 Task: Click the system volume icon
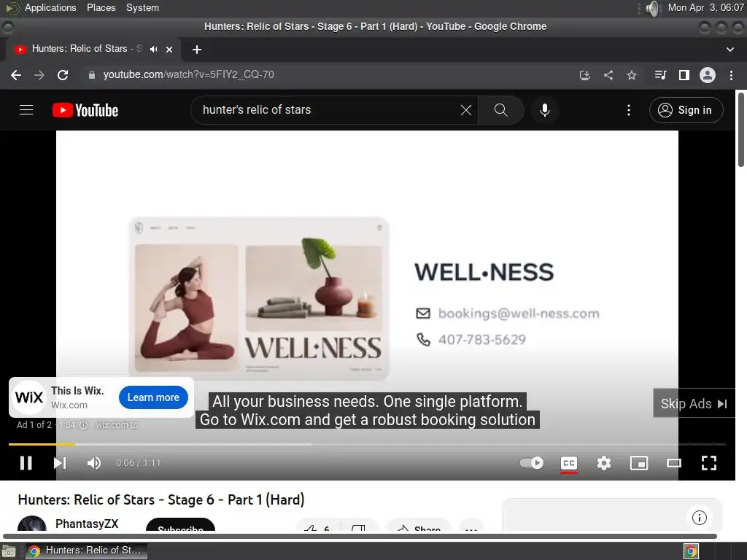click(653, 8)
